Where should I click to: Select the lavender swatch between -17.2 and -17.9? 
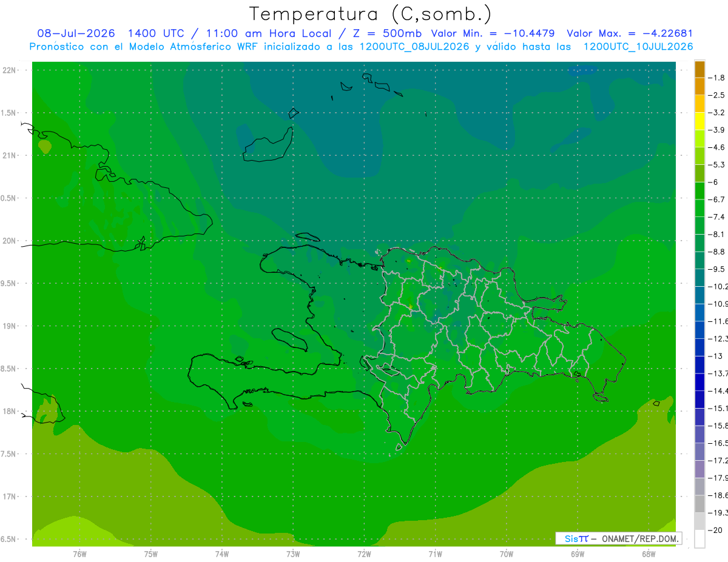tap(699, 469)
